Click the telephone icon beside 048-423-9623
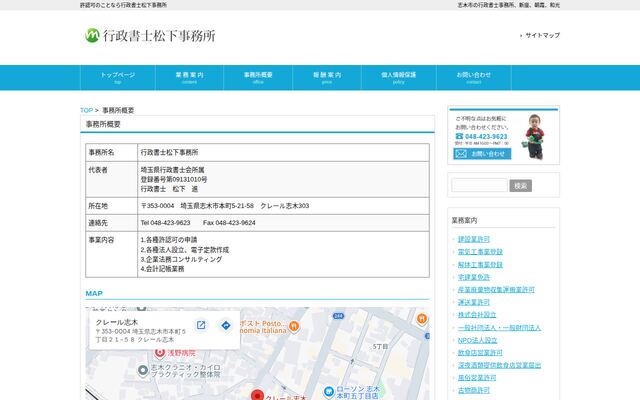This screenshot has width=640, height=400. point(459,136)
